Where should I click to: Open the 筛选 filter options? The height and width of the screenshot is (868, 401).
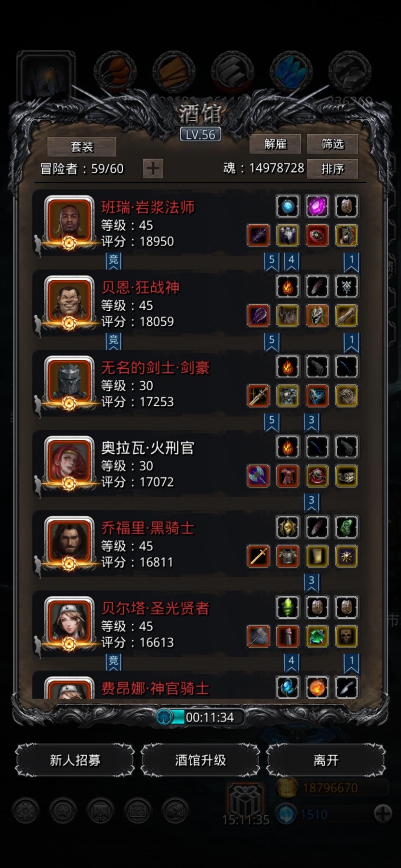332,144
